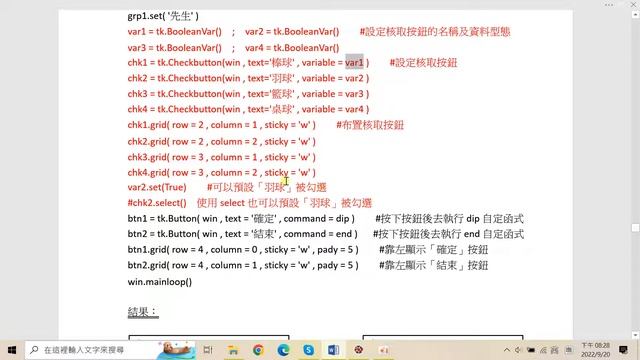Viewport: 640px width, 360px height.
Task: Click the chk3.grid row = 3 line
Action: point(222,157)
